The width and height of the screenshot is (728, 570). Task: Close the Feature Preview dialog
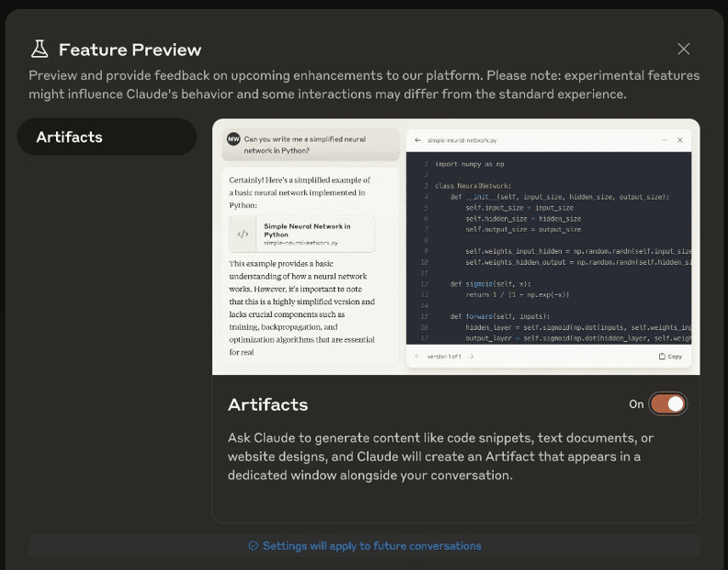coord(684,49)
